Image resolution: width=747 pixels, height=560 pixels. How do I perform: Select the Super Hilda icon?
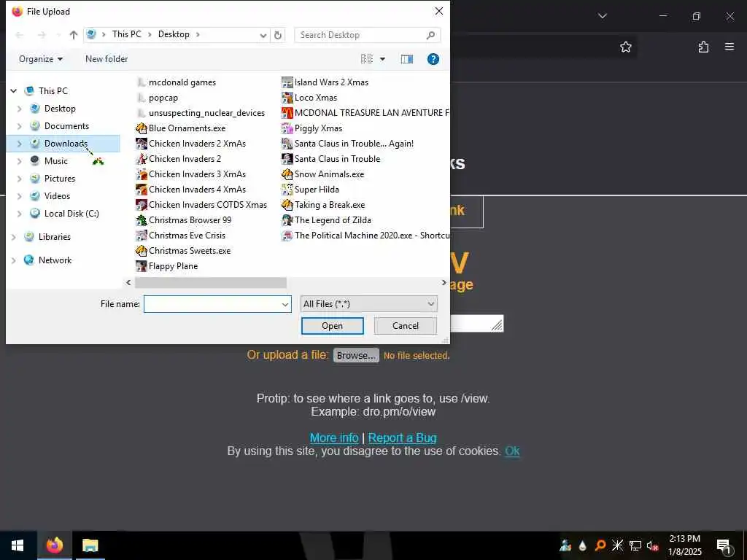tap(287, 189)
